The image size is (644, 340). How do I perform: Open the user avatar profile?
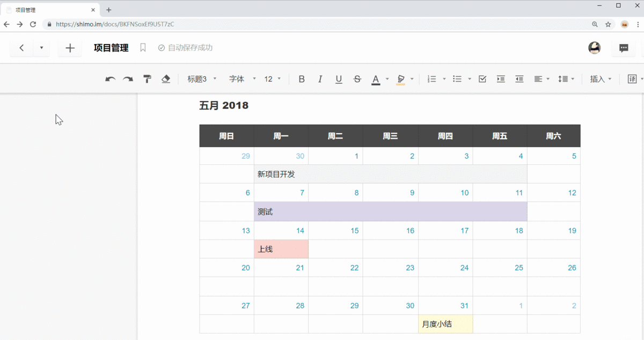pyautogui.click(x=594, y=48)
